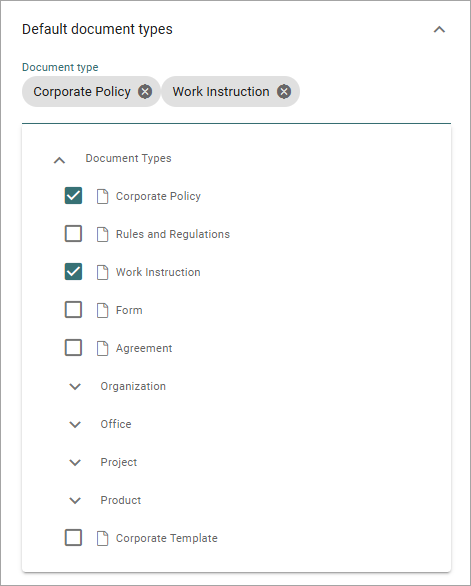
Task: Click the Rules and Regulations document icon
Action: (102, 234)
